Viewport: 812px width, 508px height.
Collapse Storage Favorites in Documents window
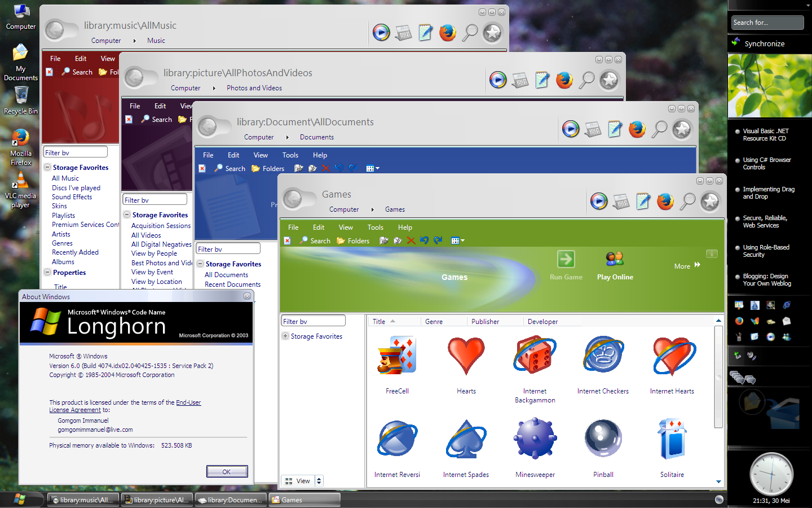200,264
